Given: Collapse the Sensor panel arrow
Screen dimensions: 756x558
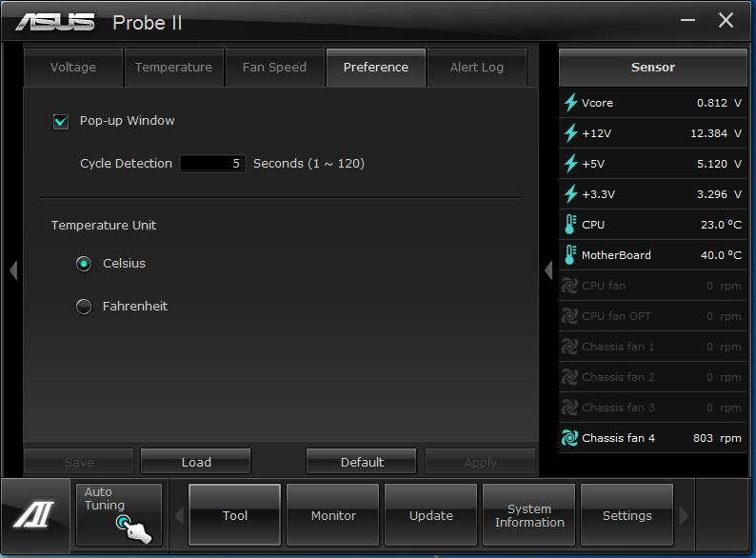Looking at the screenshot, I should (x=548, y=270).
